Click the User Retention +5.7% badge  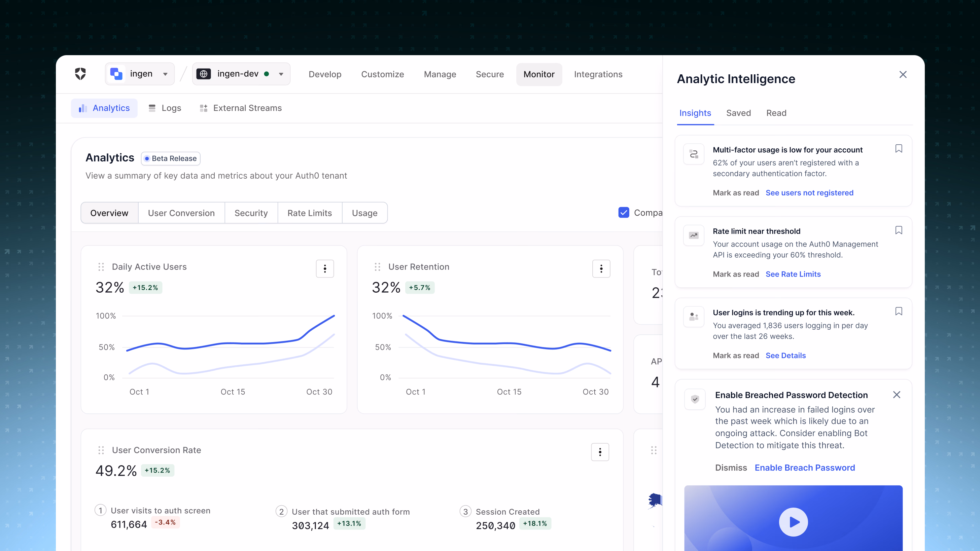tap(420, 288)
